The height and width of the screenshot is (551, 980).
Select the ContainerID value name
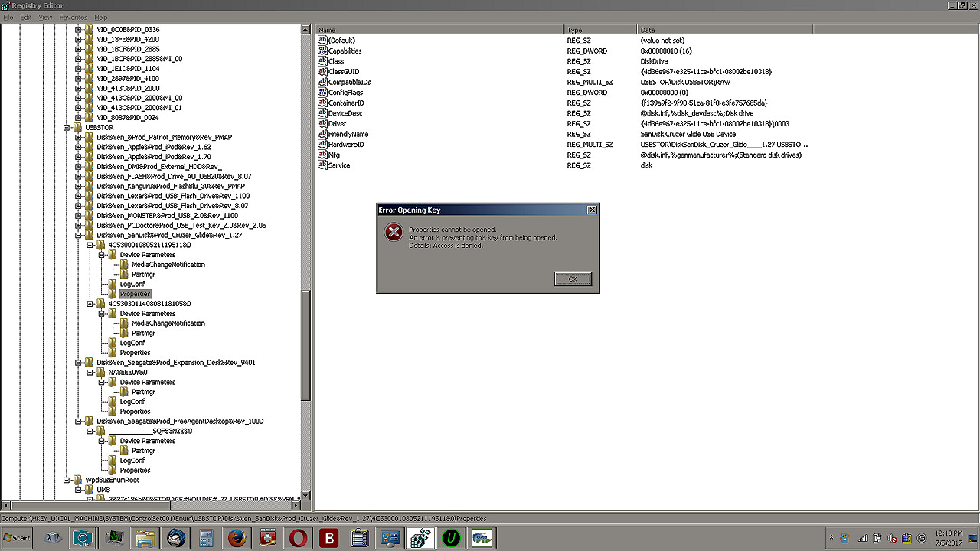(346, 103)
